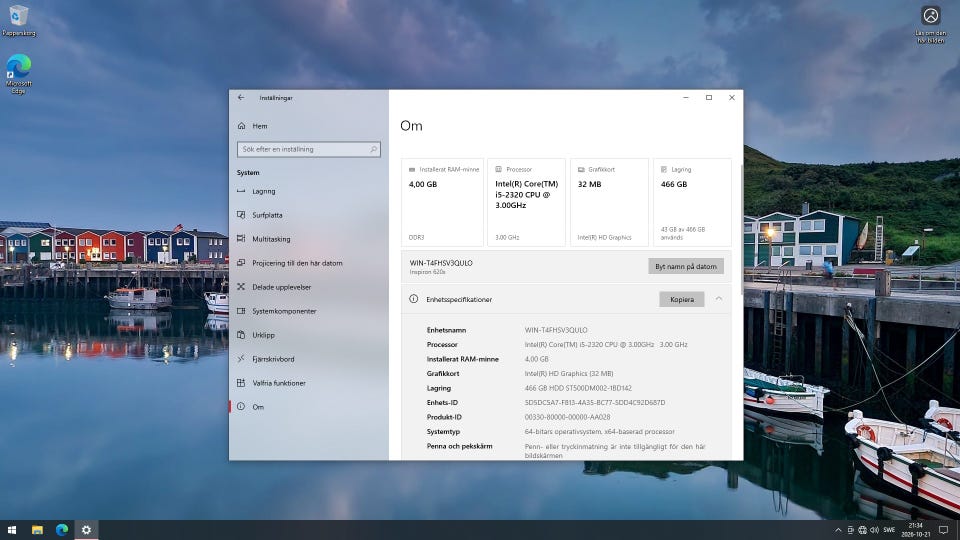
Task: Click the 466 GB HDD ST500DM002 value
Action: (578, 388)
